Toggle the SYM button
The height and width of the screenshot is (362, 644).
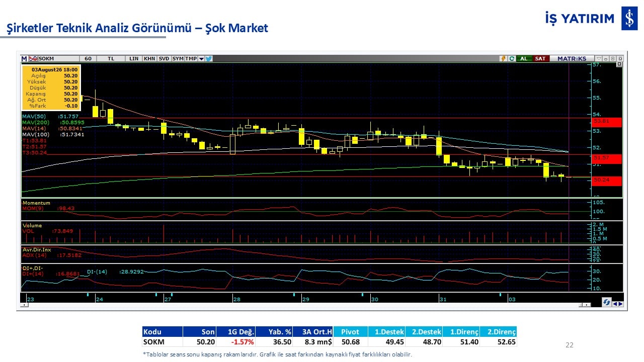click(178, 58)
